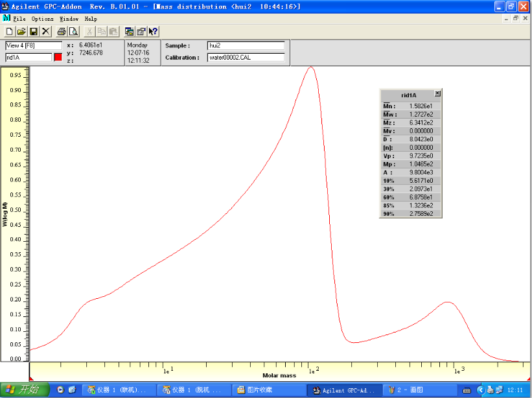Select the Mp value 1.0465e2

tap(421, 164)
